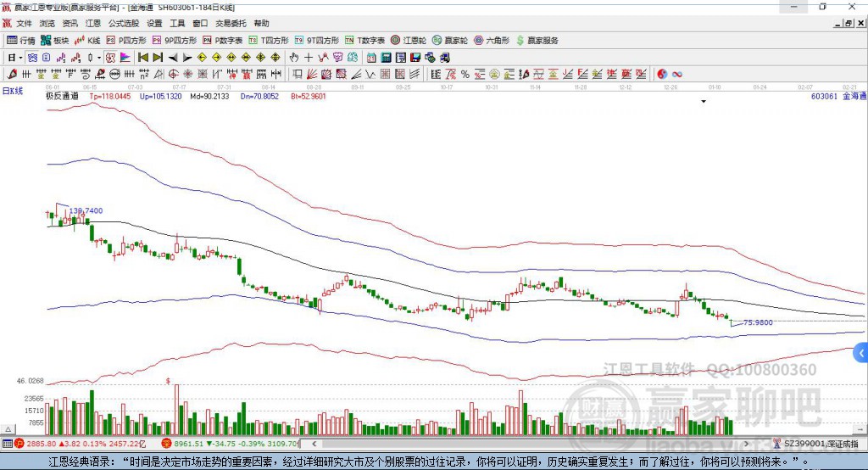Jump to the first bar
This screenshot has height=470, width=868.
(x=142, y=58)
